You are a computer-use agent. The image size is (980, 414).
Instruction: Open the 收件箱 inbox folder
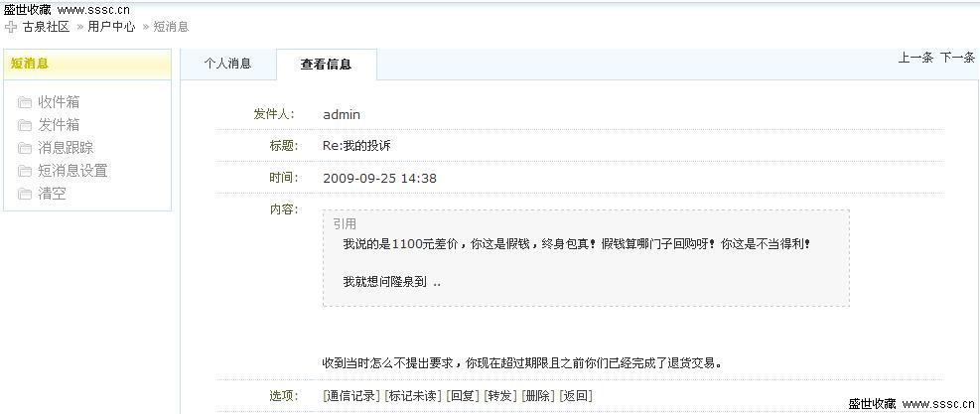(x=59, y=102)
